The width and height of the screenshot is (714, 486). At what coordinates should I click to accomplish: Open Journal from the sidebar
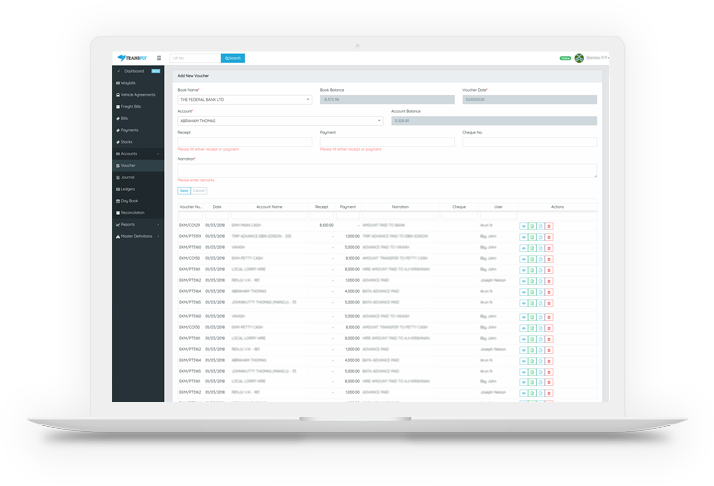coord(138,177)
